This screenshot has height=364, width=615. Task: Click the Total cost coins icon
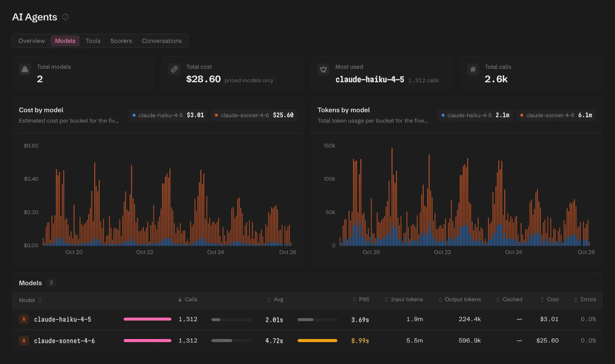[175, 69]
